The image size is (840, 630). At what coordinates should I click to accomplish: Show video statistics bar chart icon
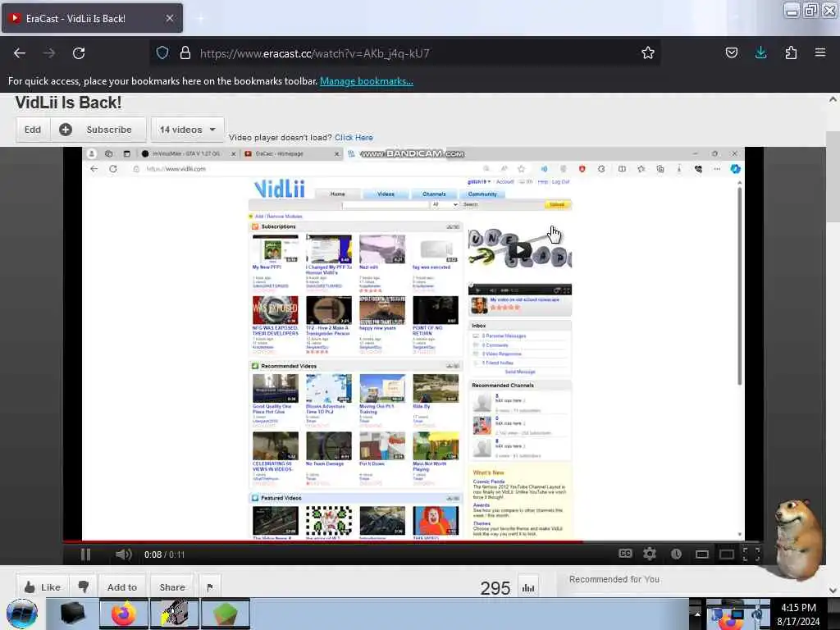(x=528, y=587)
